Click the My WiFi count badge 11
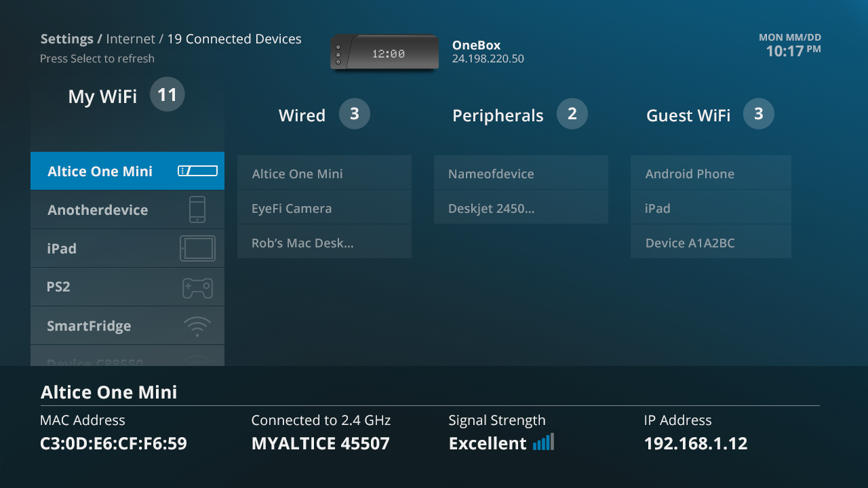 [167, 95]
